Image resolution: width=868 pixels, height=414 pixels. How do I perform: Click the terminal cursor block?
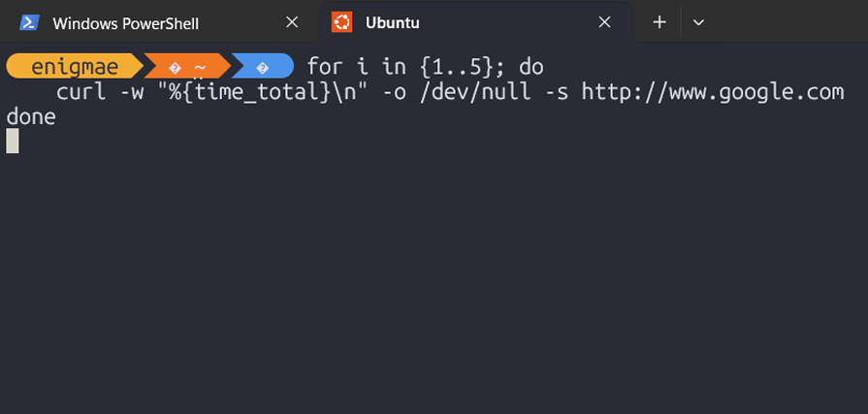(13, 141)
